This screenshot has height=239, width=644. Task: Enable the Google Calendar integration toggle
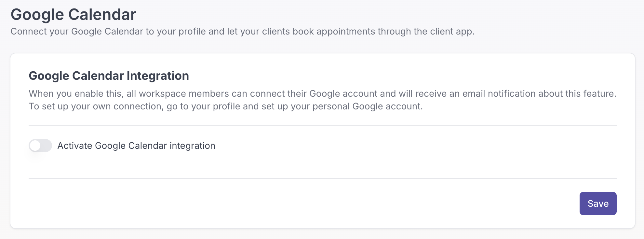(40, 146)
